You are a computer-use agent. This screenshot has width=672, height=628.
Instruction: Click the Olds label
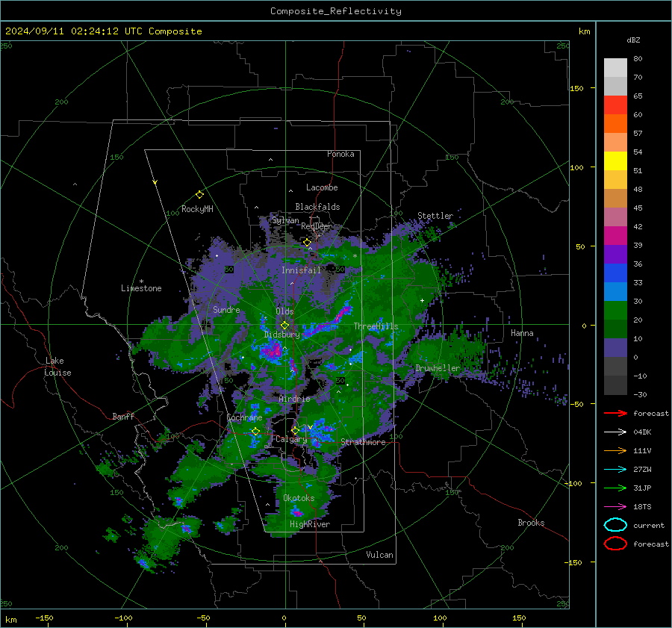(284, 311)
